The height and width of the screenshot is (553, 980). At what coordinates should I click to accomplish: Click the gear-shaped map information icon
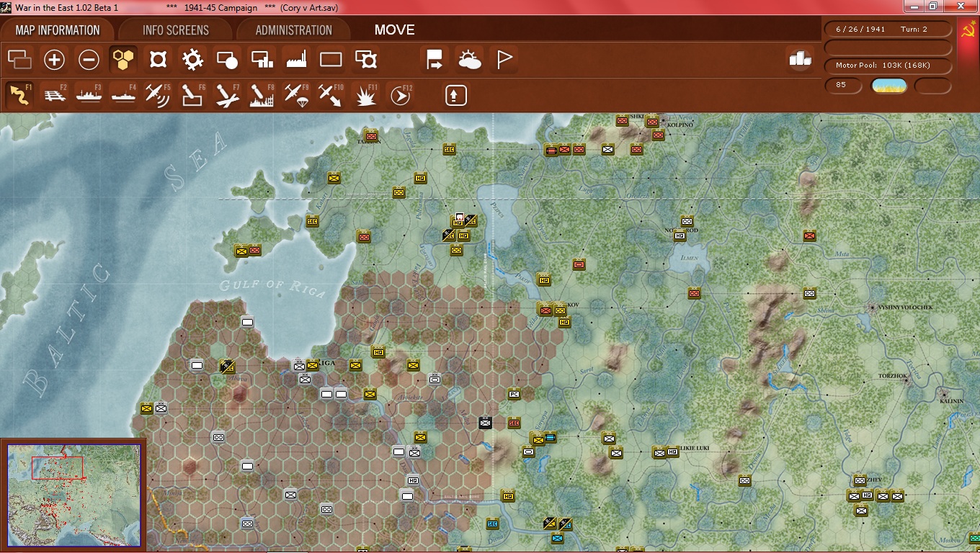tap(192, 59)
